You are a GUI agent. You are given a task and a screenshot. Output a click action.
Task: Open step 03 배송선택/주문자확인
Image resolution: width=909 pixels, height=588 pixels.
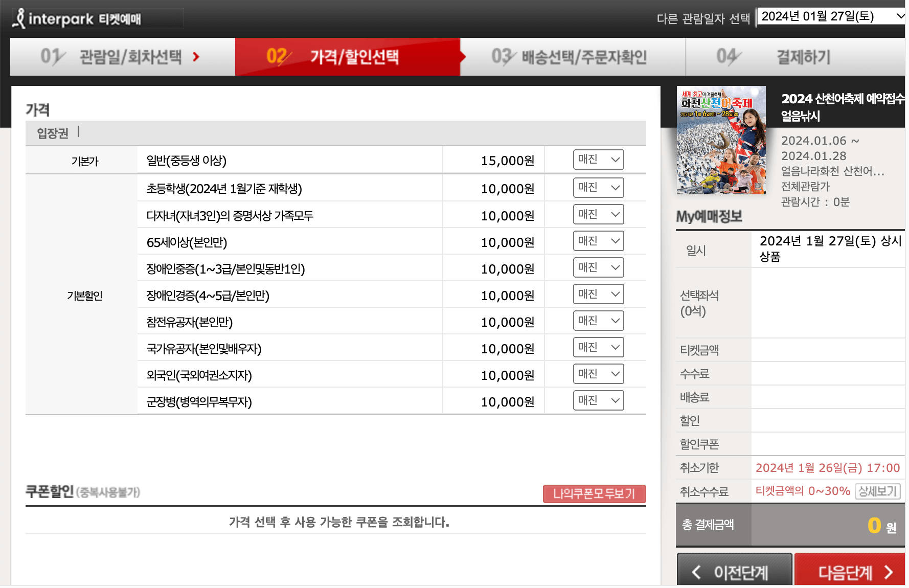pos(573,57)
